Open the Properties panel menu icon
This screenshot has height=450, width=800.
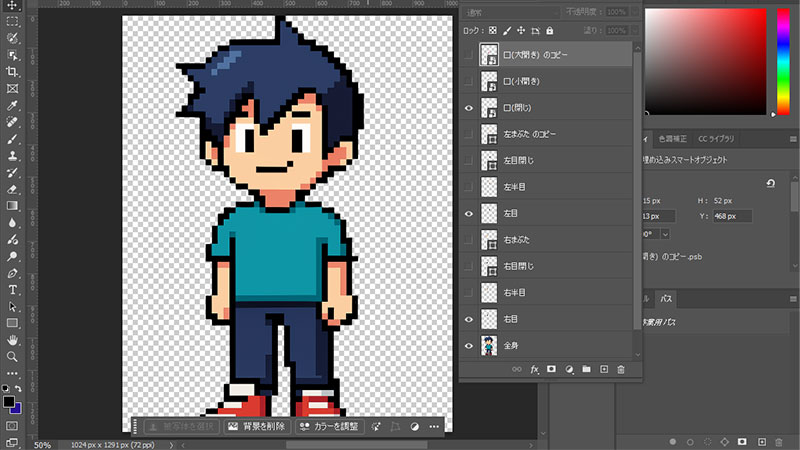pos(793,139)
